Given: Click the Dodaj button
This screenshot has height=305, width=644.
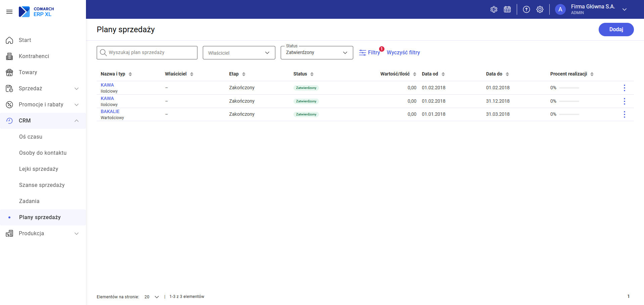Looking at the screenshot, I should (x=616, y=30).
